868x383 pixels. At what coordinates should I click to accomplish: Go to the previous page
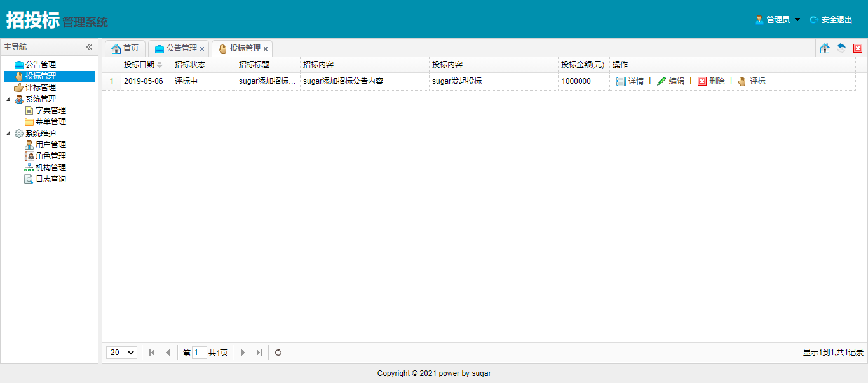click(168, 353)
